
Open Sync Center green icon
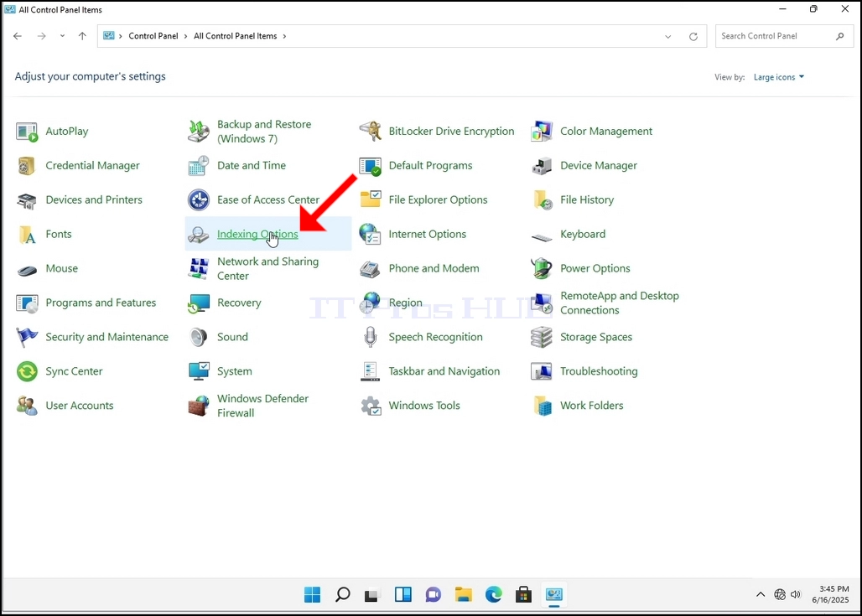27,372
